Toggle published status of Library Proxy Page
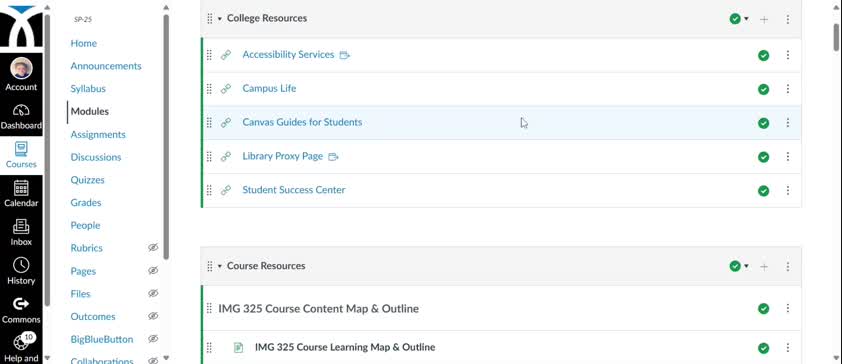The height and width of the screenshot is (364, 842). 763,157
